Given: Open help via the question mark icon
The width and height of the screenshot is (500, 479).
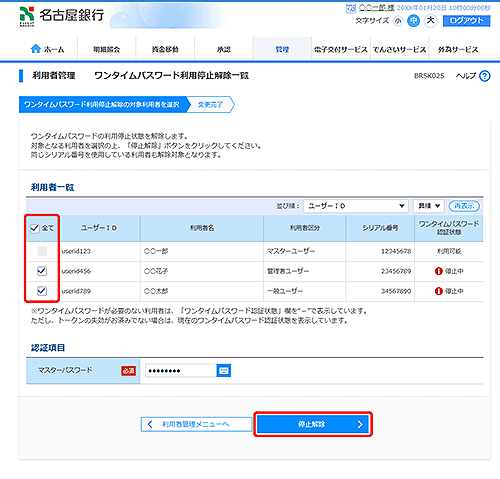Looking at the screenshot, I should [x=484, y=76].
